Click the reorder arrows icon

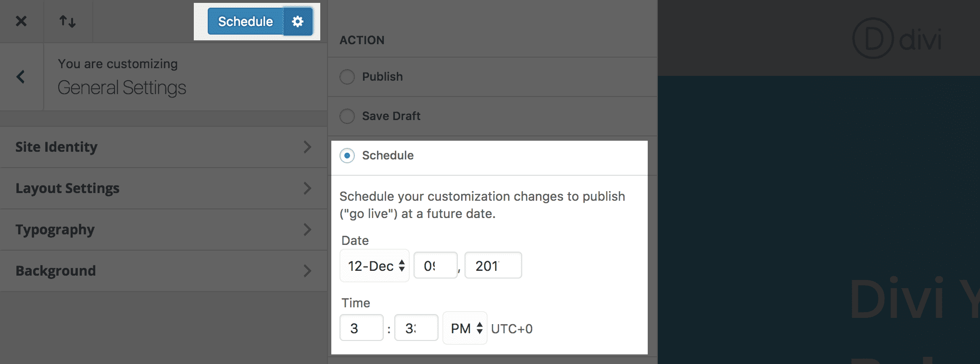pos(67,21)
